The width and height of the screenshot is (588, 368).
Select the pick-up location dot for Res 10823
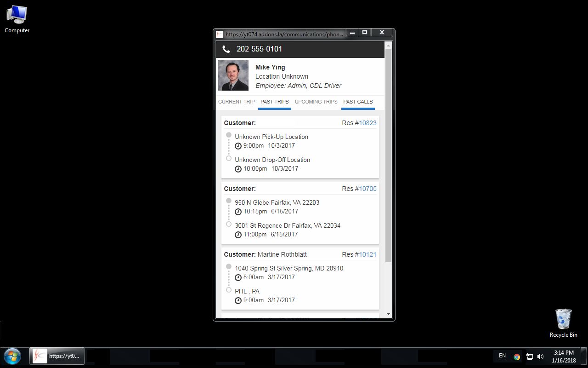point(228,135)
